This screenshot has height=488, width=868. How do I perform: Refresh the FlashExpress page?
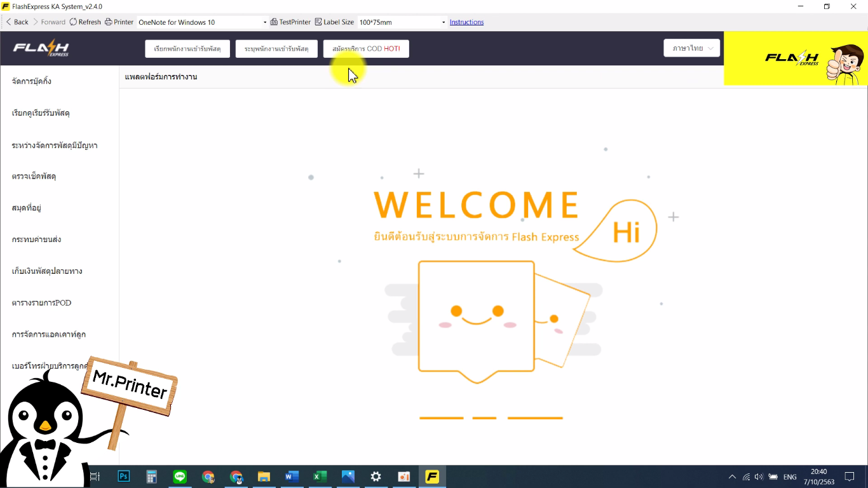click(85, 22)
